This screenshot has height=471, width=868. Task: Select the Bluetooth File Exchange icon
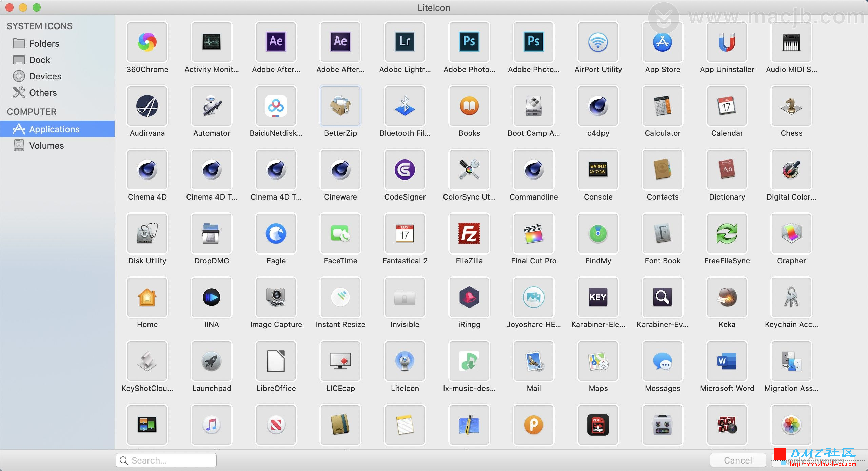(x=405, y=106)
